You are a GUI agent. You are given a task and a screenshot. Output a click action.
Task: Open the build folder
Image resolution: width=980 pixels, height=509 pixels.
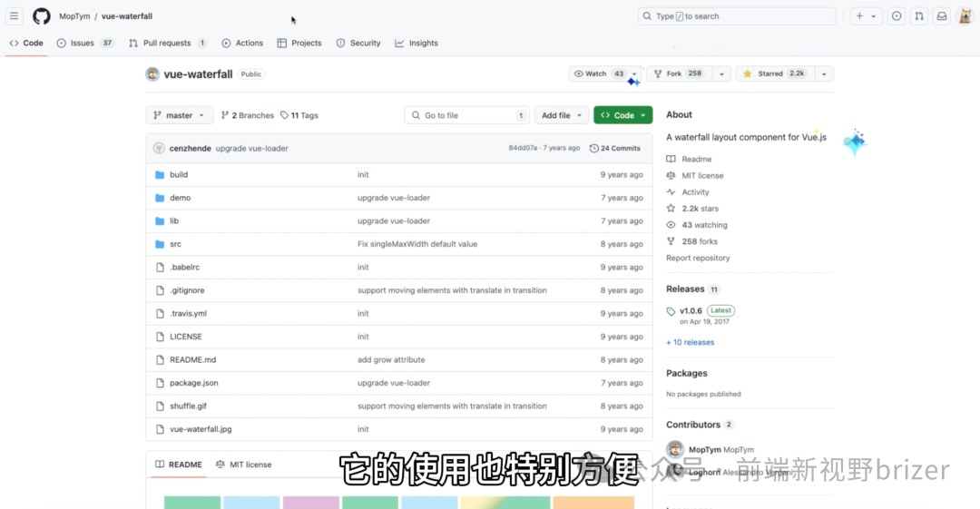179,174
